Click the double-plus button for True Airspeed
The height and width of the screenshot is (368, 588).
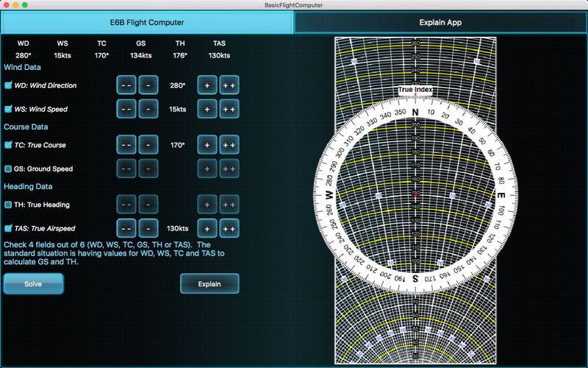click(x=229, y=228)
